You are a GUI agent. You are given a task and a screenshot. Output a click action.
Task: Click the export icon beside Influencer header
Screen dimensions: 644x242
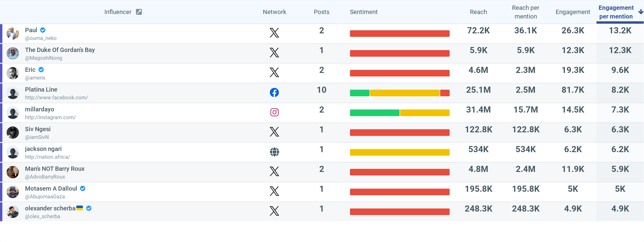[x=139, y=12]
